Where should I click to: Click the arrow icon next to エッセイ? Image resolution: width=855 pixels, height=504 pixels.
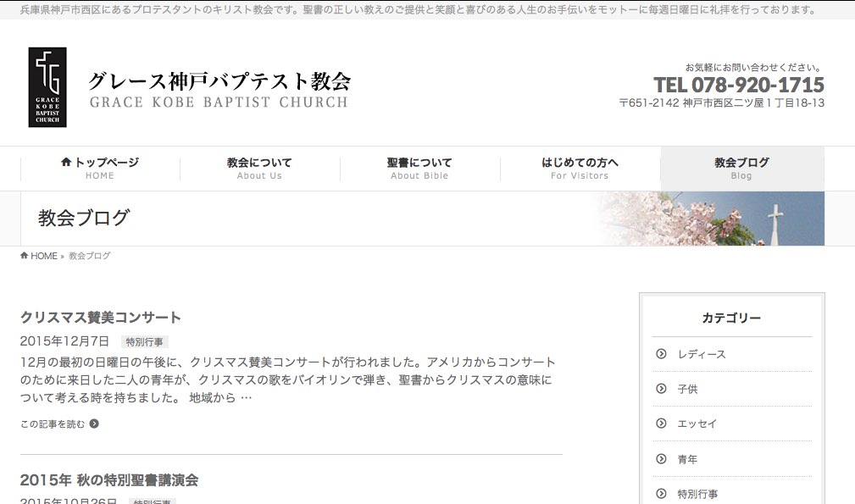[x=661, y=424]
